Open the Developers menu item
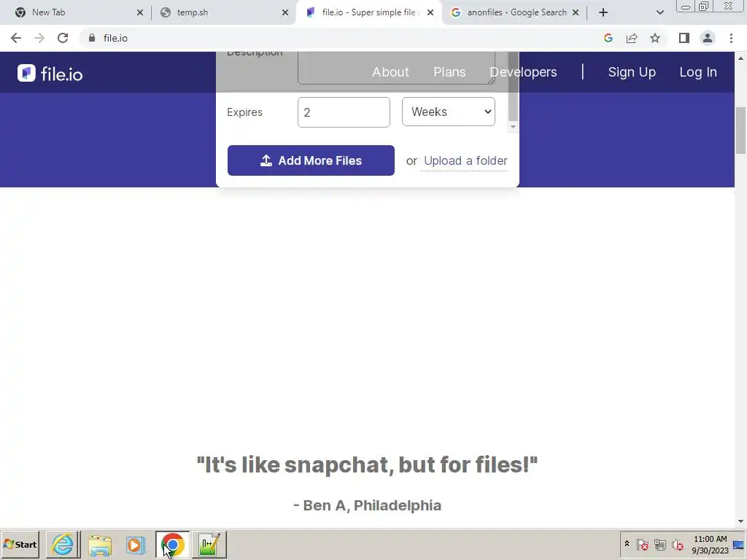 (x=523, y=72)
